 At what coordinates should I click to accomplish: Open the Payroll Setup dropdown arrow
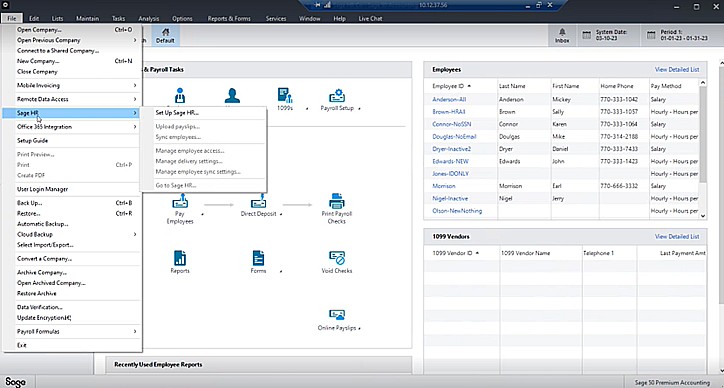point(359,109)
